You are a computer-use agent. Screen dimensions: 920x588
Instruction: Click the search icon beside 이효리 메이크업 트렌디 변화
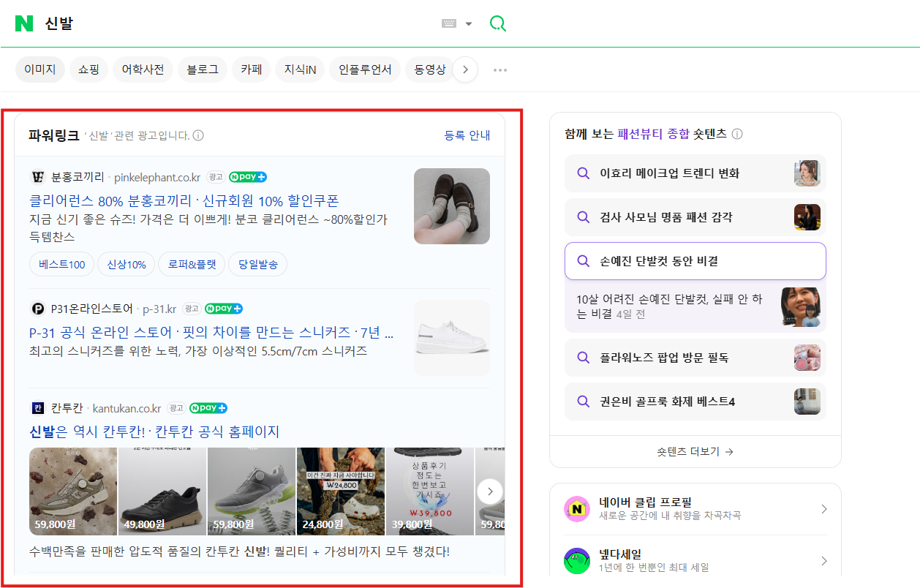click(x=583, y=173)
